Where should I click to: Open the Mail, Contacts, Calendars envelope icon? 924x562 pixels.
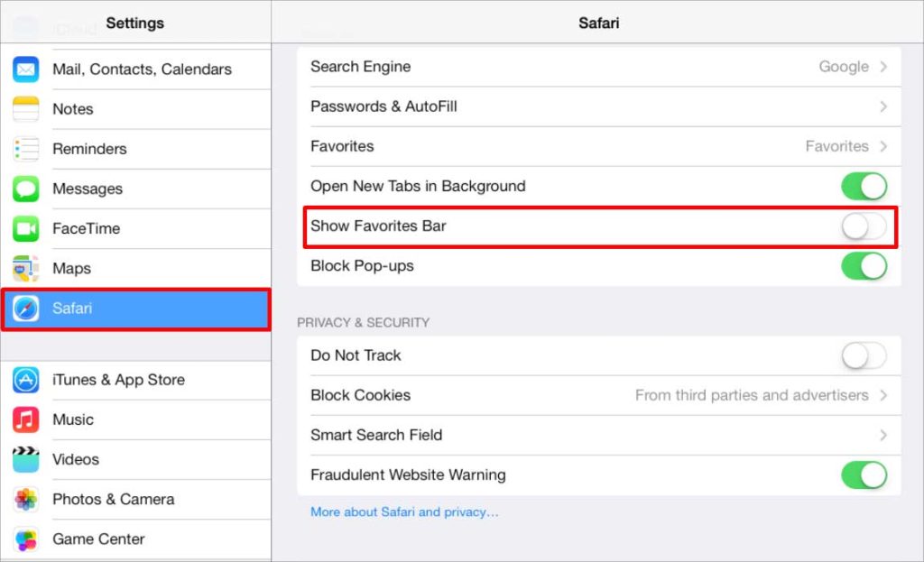pos(26,69)
